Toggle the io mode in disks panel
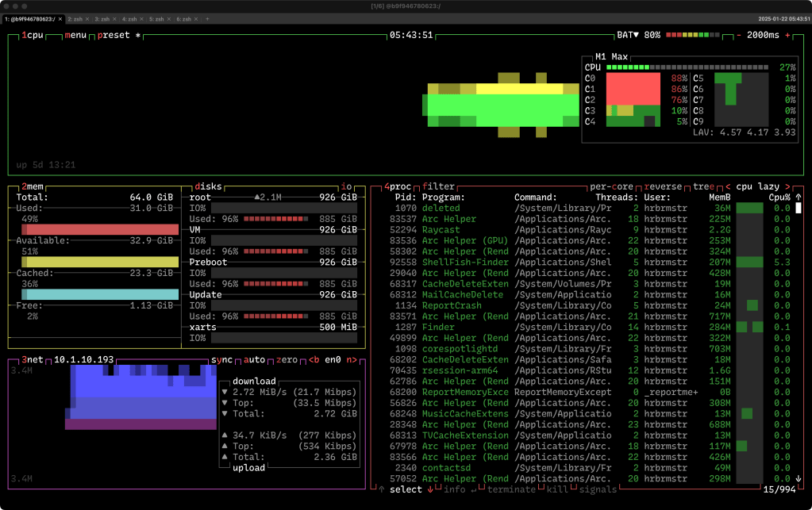This screenshot has width=812, height=510. [346, 186]
